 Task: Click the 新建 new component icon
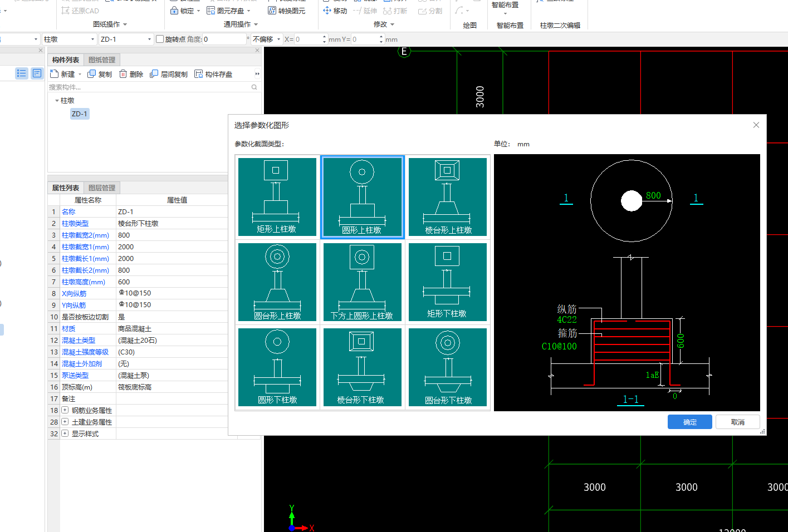pos(55,74)
